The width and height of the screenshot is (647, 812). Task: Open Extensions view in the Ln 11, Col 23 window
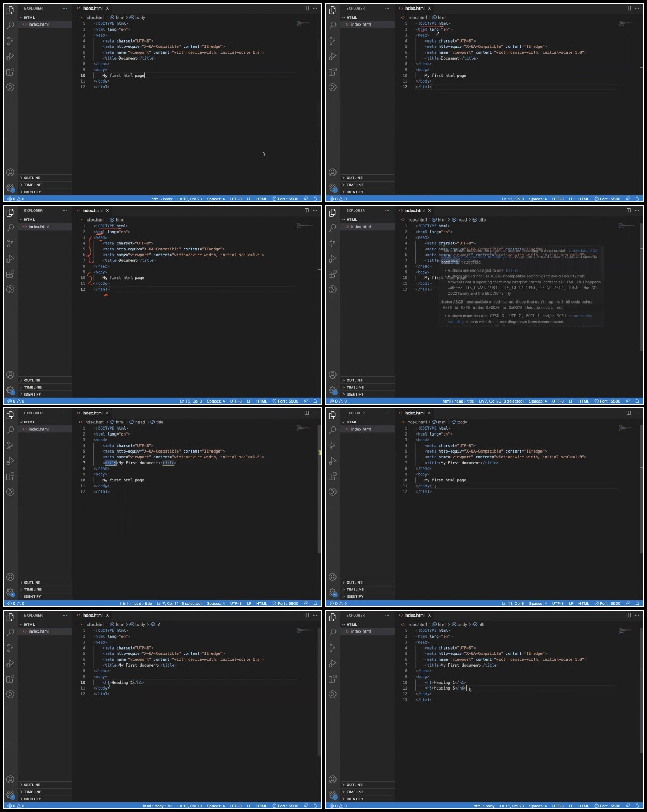click(x=332, y=678)
